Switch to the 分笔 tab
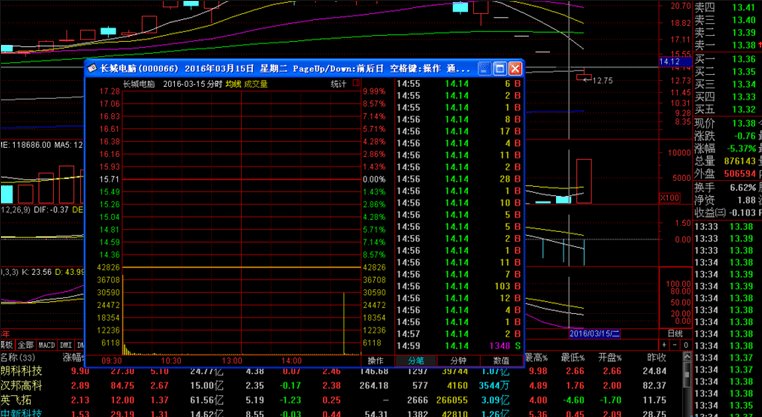The image size is (762, 417). tap(414, 360)
